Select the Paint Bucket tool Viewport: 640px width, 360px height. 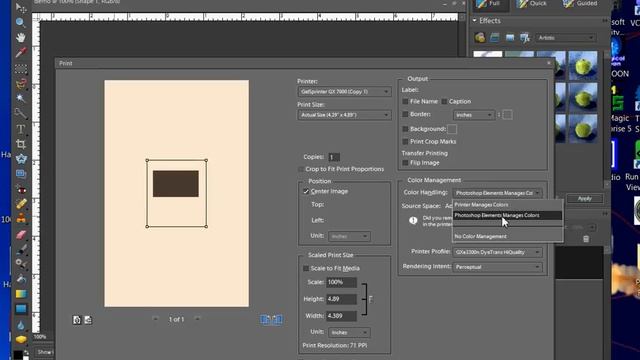(x=20, y=279)
